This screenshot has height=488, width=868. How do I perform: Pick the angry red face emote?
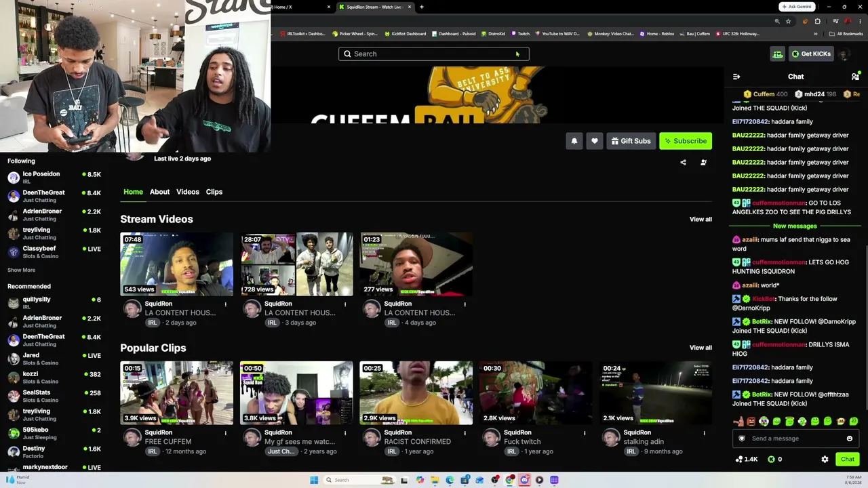[x=751, y=422]
